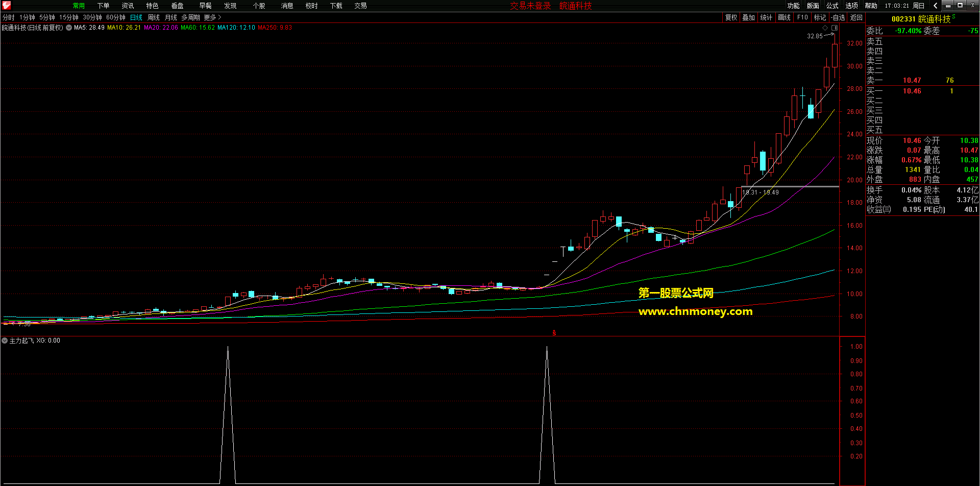Switch to the 5分钟 period tab

coord(47,17)
